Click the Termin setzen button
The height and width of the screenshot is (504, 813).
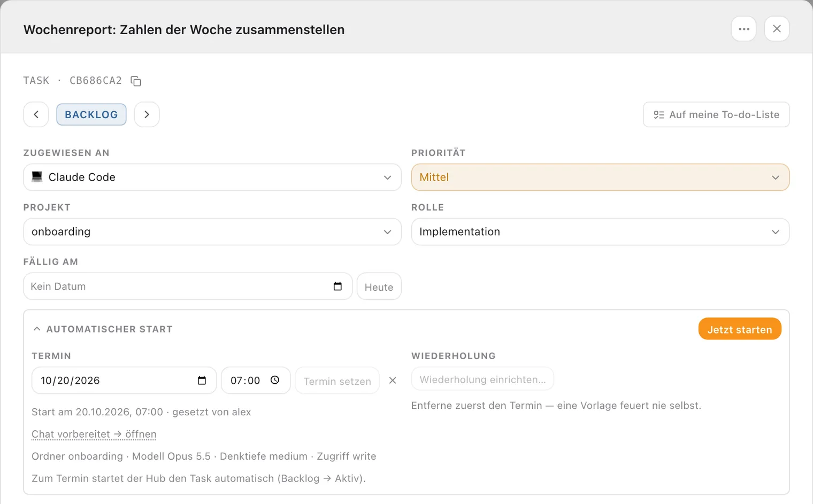337,381
